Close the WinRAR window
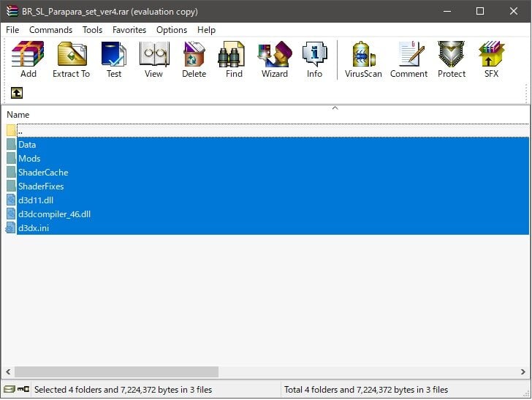Image resolution: width=532 pixels, height=400 pixels. coord(513,11)
